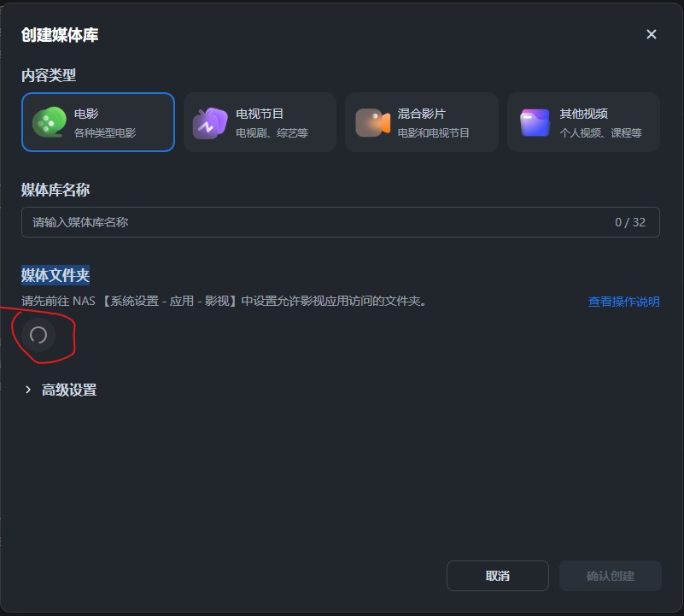Click the purple 电视节目 TV icon

point(210,121)
